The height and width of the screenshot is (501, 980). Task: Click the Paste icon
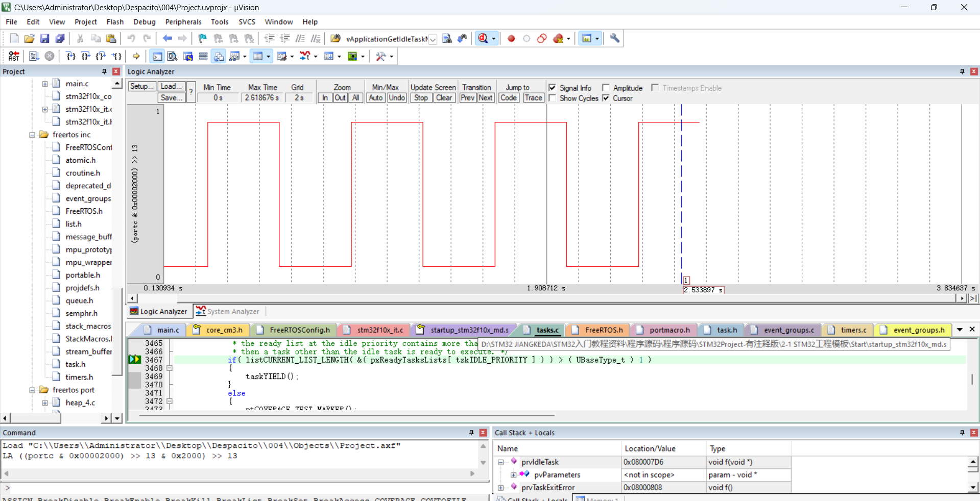point(111,38)
